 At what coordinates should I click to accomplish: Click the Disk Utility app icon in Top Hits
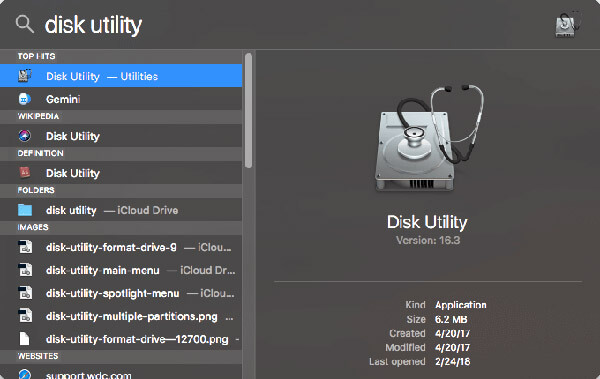click(x=25, y=76)
